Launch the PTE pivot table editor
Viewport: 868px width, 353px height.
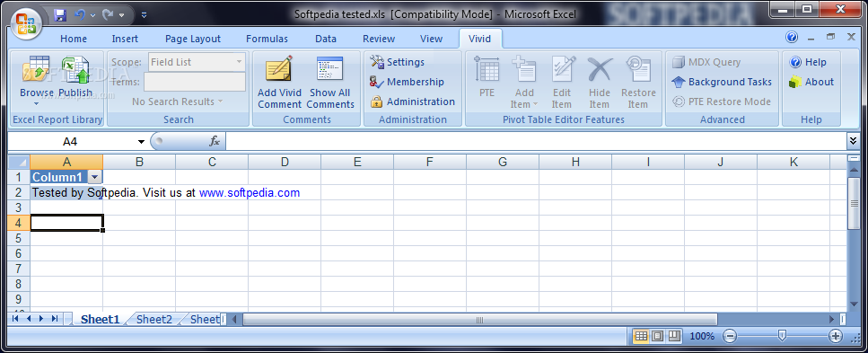tap(487, 77)
